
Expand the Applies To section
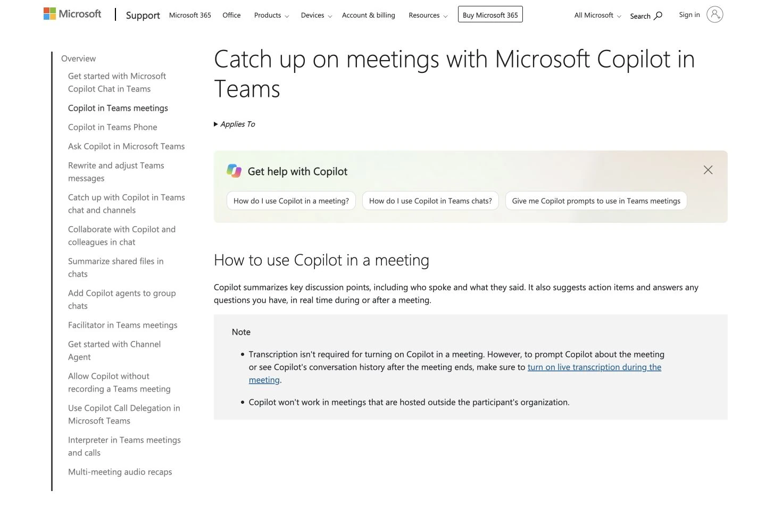click(235, 124)
